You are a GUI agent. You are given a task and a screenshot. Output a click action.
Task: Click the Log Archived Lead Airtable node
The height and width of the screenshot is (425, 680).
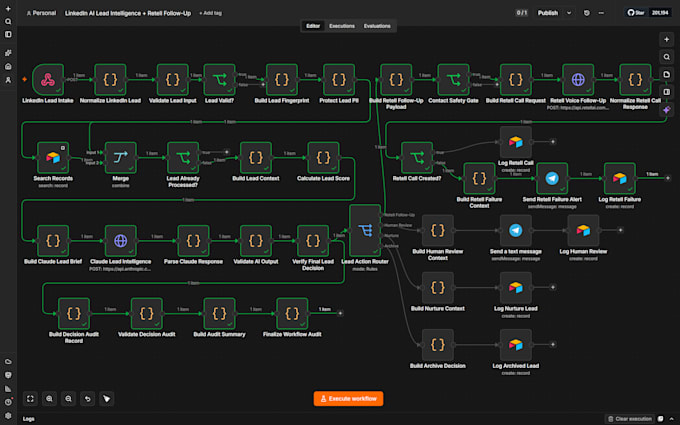516,345
